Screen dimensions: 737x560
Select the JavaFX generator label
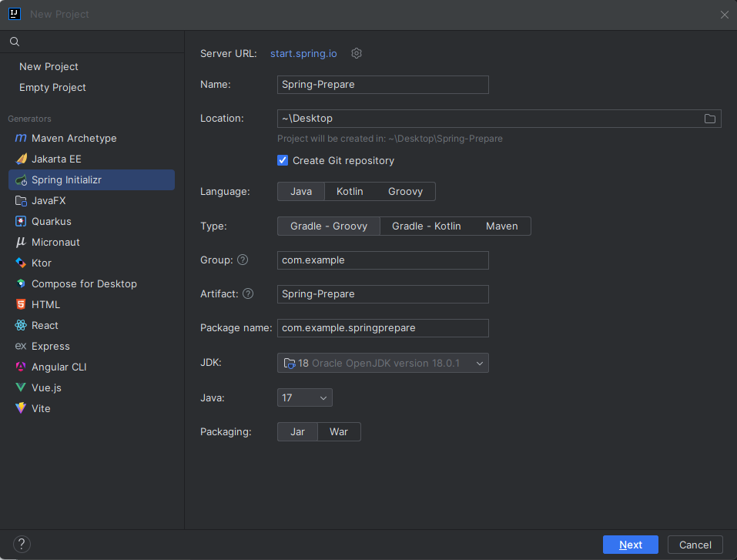pyautogui.click(x=49, y=201)
